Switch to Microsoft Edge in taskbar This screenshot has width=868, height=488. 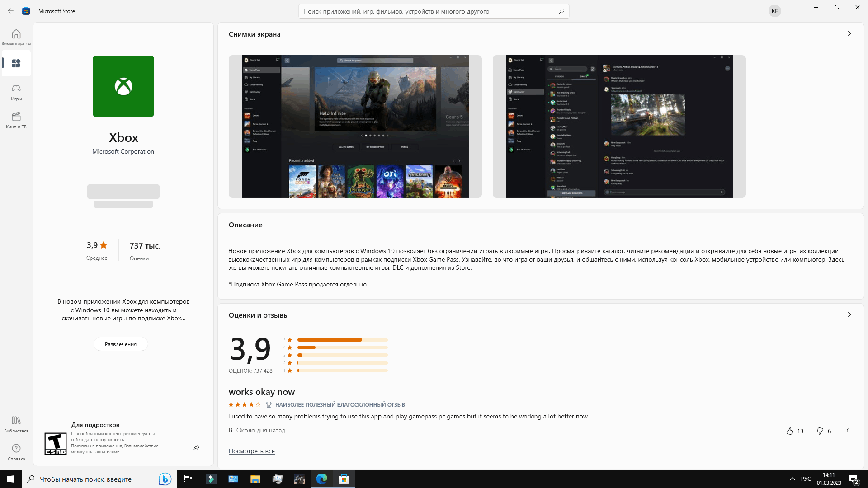(322, 479)
